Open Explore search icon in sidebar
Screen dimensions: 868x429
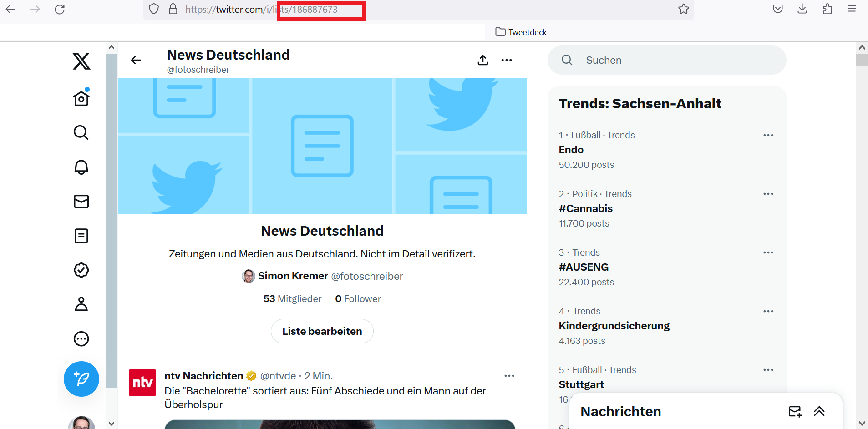tap(81, 132)
